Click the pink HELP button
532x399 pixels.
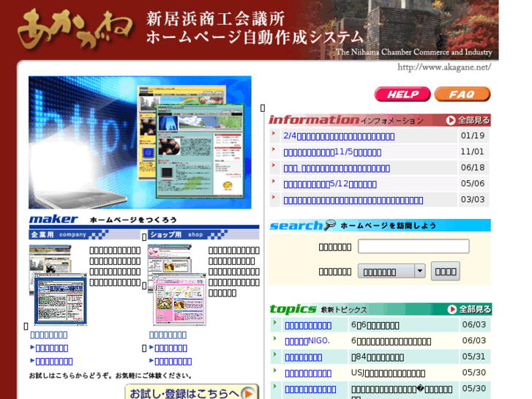pyautogui.click(x=402, y=94)
